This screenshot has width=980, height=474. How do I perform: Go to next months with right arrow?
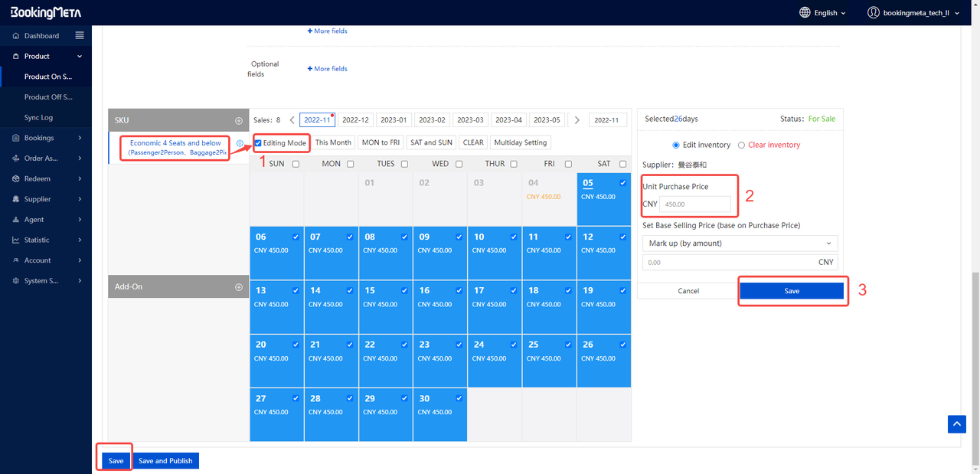pos(577,120)
